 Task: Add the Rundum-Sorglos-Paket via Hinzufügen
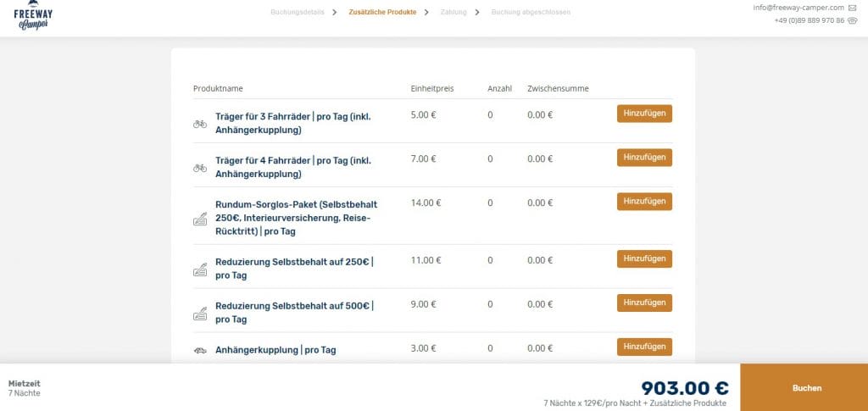[644, 202]
